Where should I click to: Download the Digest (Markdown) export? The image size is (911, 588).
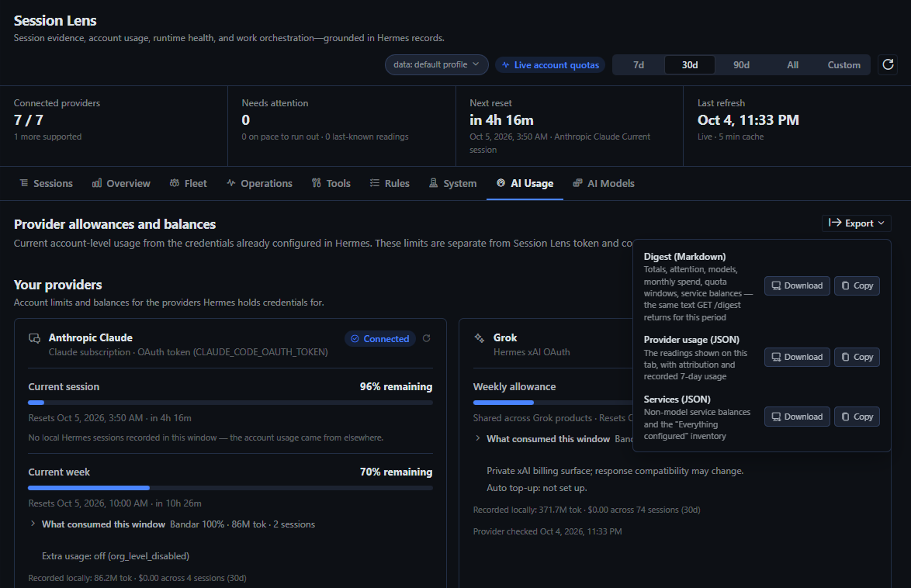coord(797,286)
